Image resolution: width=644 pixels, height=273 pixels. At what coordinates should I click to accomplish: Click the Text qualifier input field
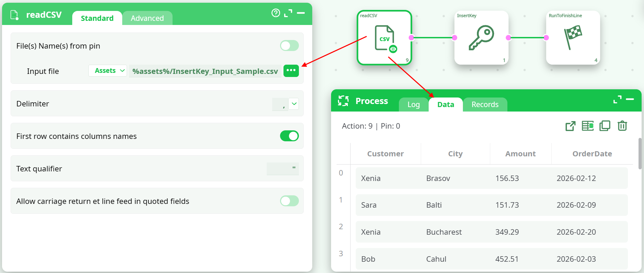(x=282, y=169)
